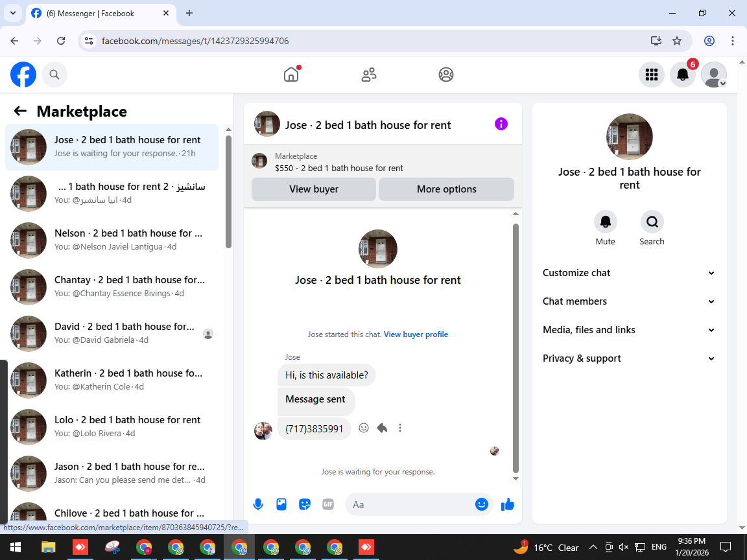Expand the Privacy & support section
The height and width of the screenshot is (560, 747).
pyautogui.click(x=629, y=358)
